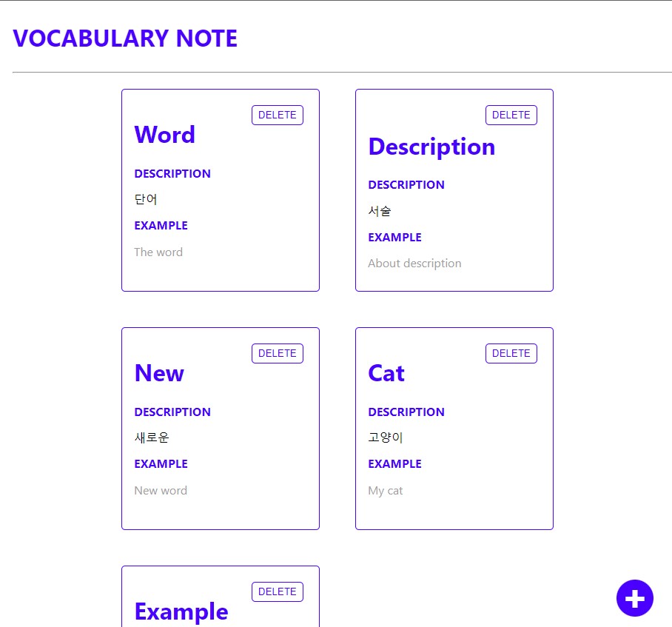This screenshot has height=627, width=672.
Task: Select the Description card title
Action: click(431, 147)
